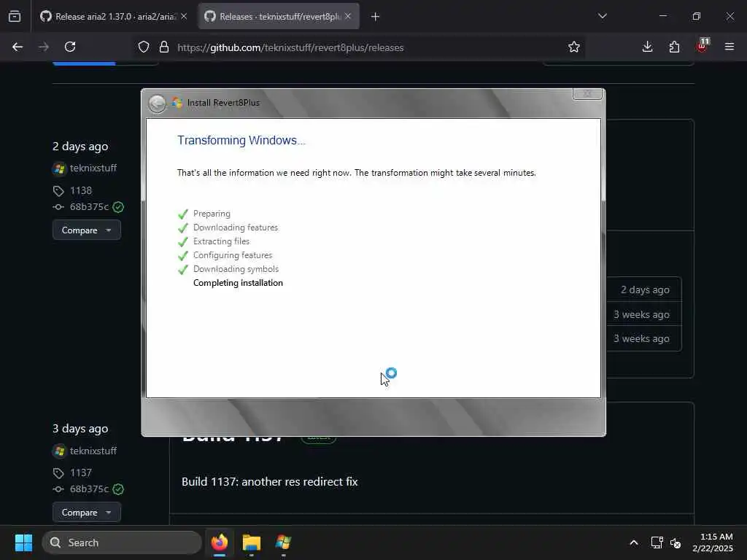The width and height of the screenshot is (747, 560).
Task: Click Firefox icon in taskbar
Action: pyautogui.click(x=220, y=542)
